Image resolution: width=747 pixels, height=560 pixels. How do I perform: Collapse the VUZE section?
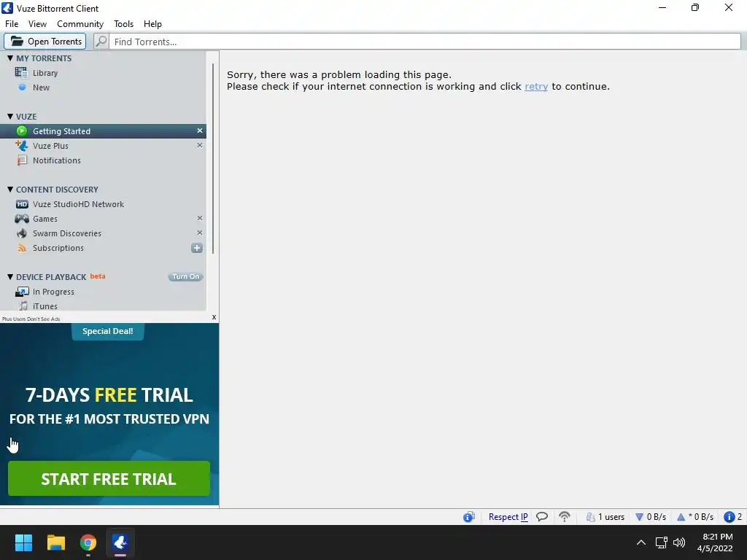click(10, 116)
